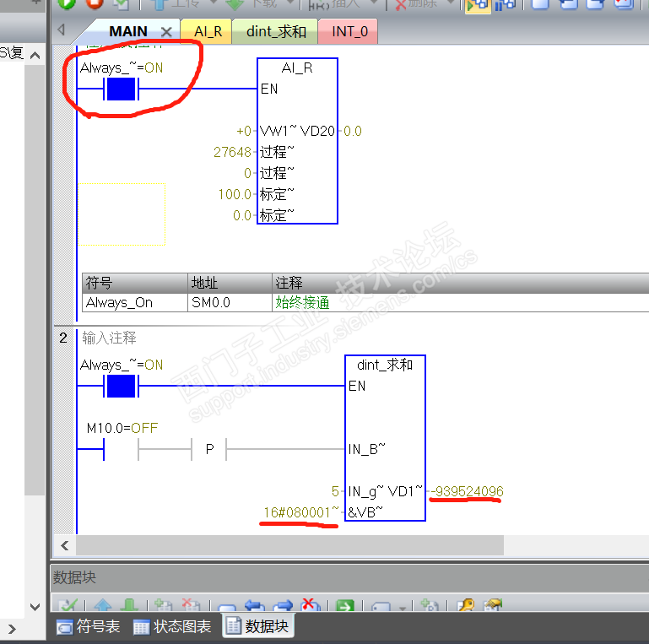This screenshot has width=649, height=644.
Task: Toggle the highlighted program status monitoring icon
Action: (x=477, y=4)
